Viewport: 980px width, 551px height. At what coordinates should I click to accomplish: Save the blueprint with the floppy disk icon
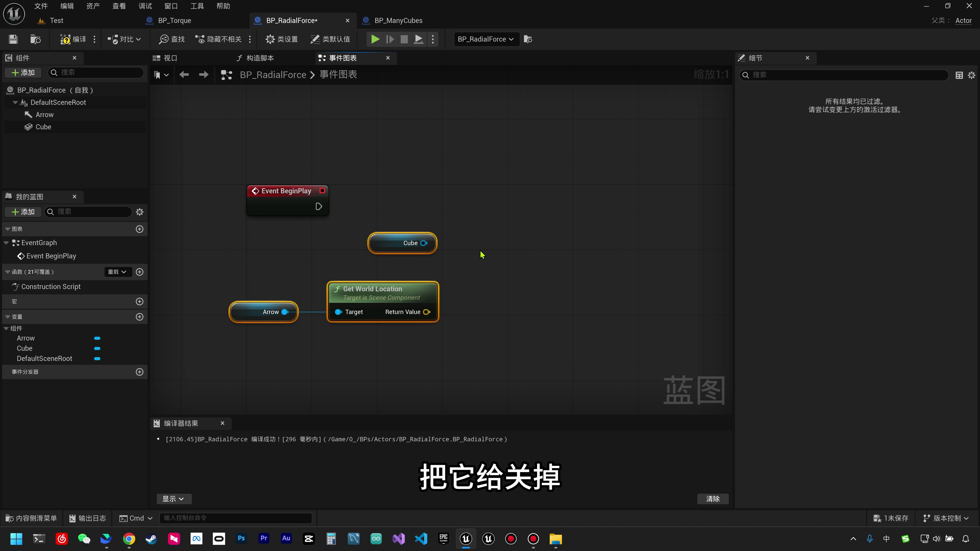tap(13, 39)
